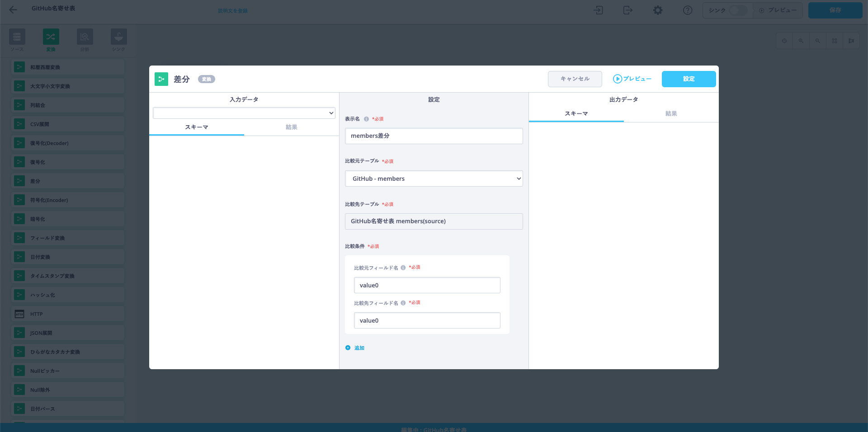868x432 pixels.
Task: Click the plus icon next to 追加
Action: click(348, 348)
